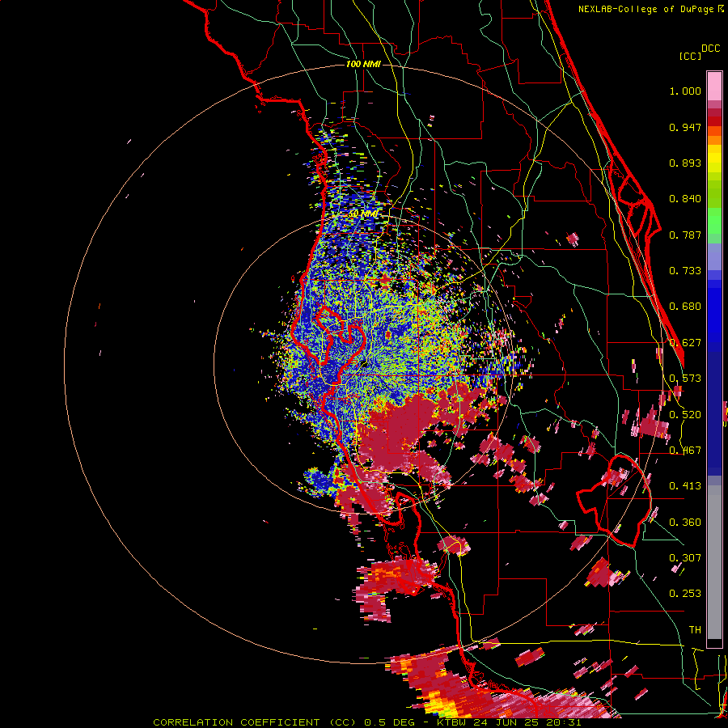Viewport: 728px width, 728px height.
Task: Pick the lavender colorbar segment
Action: pyautogui.click(x=714, y=256)
